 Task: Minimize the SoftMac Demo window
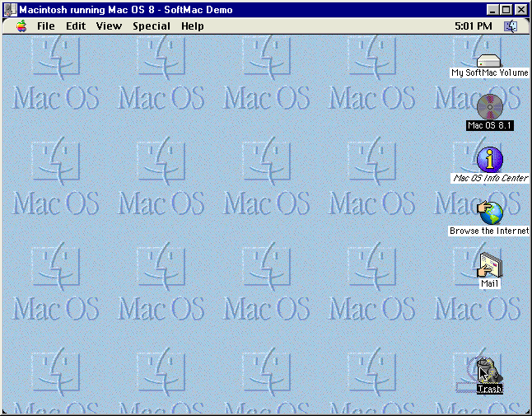pyautogui.click(x=492, y=10)
